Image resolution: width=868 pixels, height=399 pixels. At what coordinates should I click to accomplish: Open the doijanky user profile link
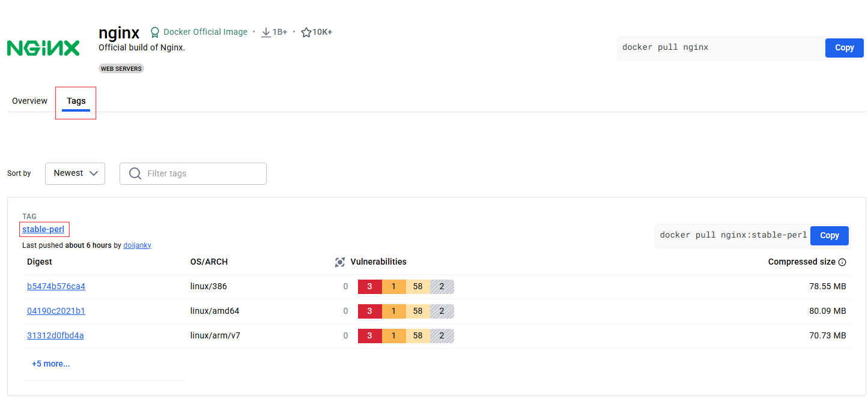tap(137, 245)
